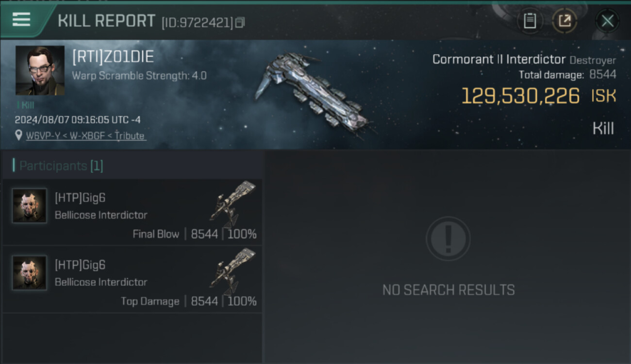
Task: Copy the kill report ID
Action: coord(240,22)
